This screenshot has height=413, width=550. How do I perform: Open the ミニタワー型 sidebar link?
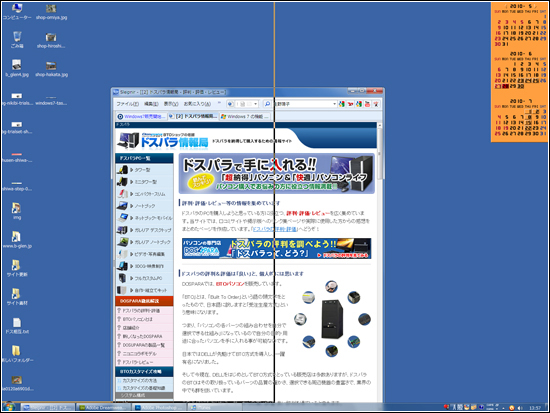(146, 182)
